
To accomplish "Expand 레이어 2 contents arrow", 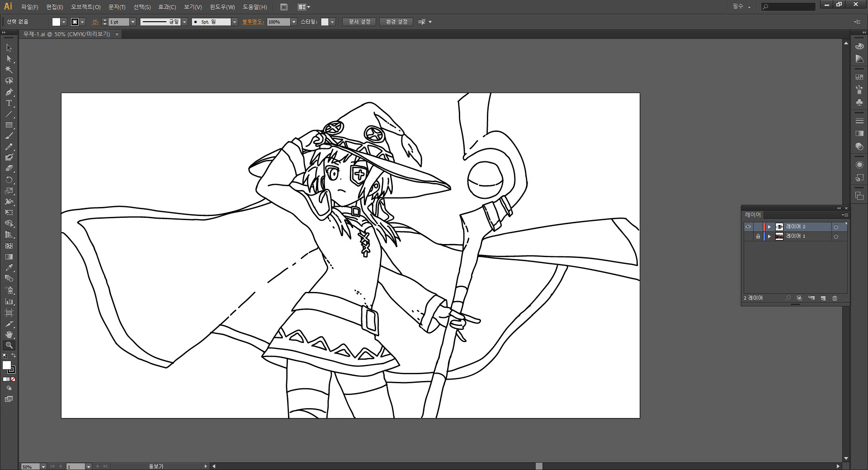I will coord(769,227).
